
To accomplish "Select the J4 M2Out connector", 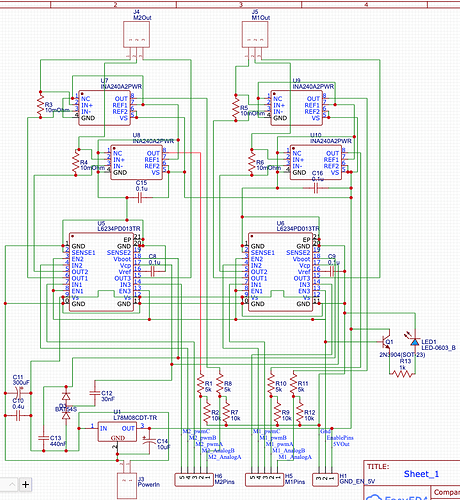I will (x=137, y=35).
